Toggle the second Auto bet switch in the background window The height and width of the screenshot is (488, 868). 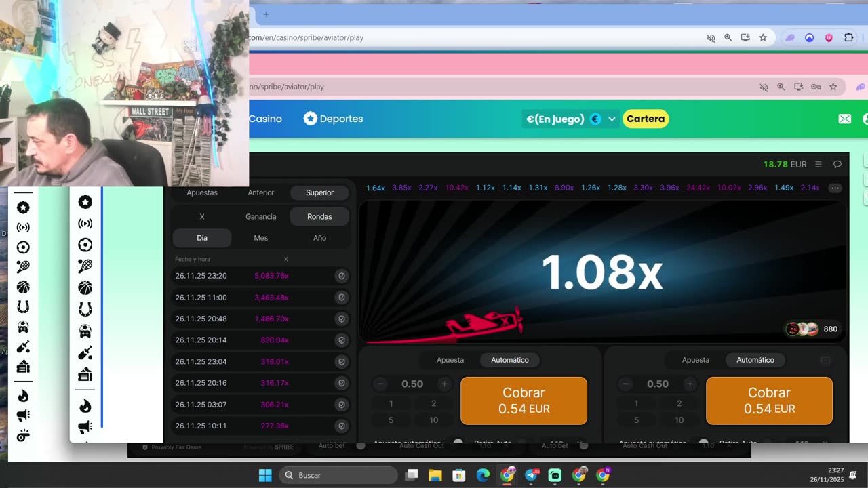[584, 446]
